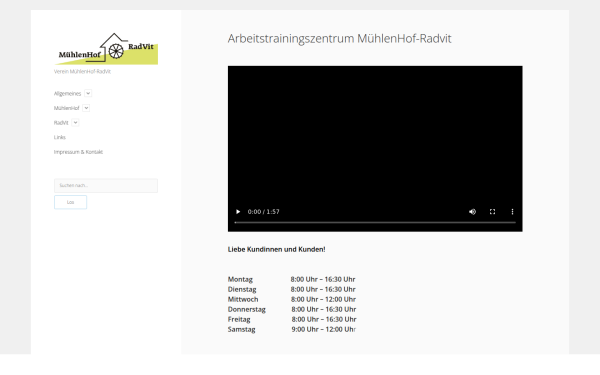Image resolution: width=600 pixels, height=375 pixels.
Task: Click the Los search button
Action: pos(70,202)
